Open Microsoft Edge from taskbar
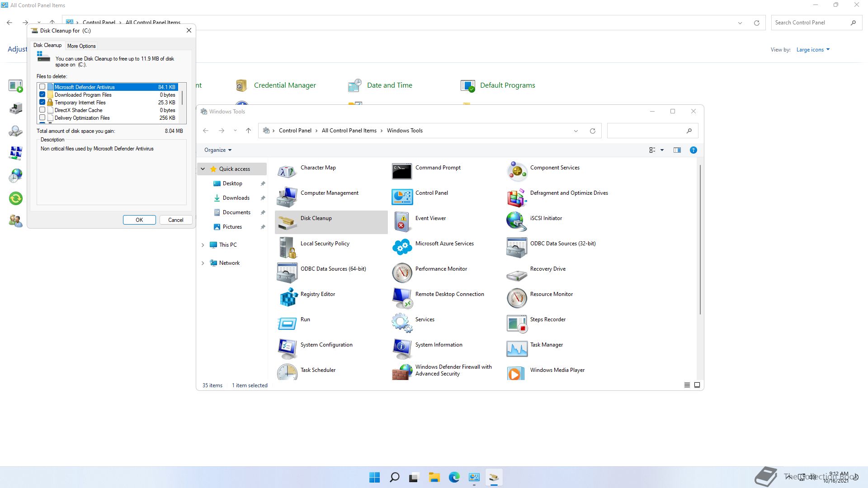 pos(454,478)
